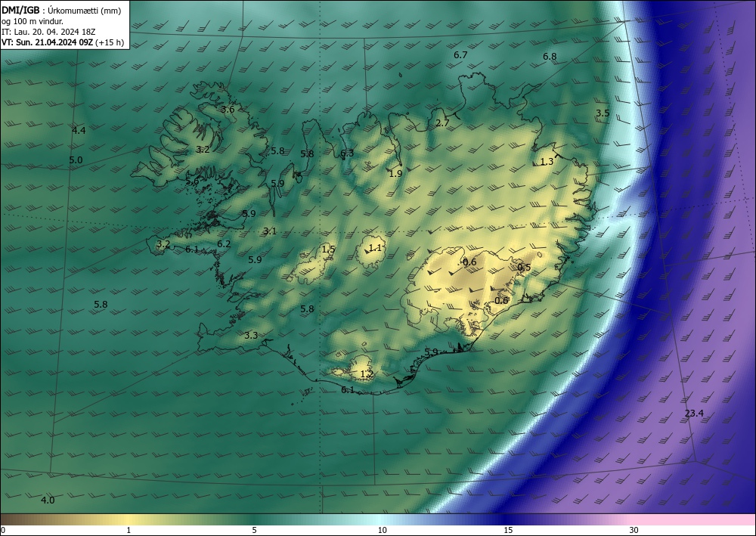Click the 3.6 value label
Image resolution: width=756 pixels, height=536 pixels.
[x=228, y=110]
